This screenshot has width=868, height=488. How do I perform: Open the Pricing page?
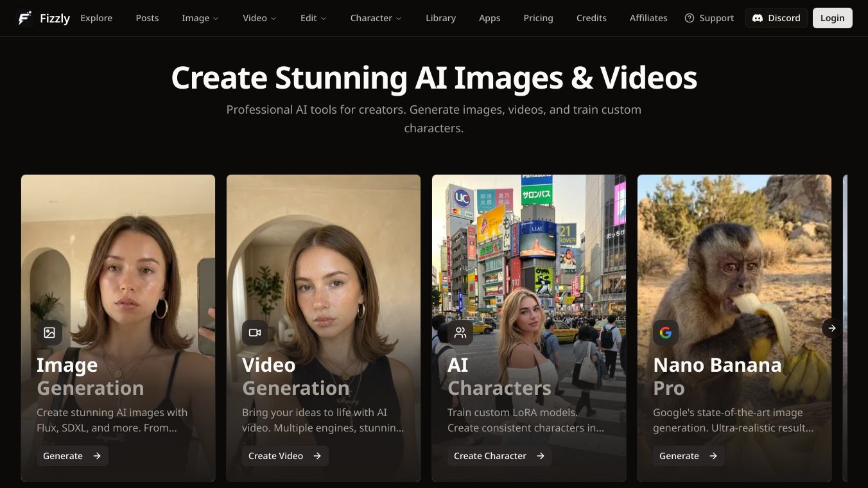[538, 18]
